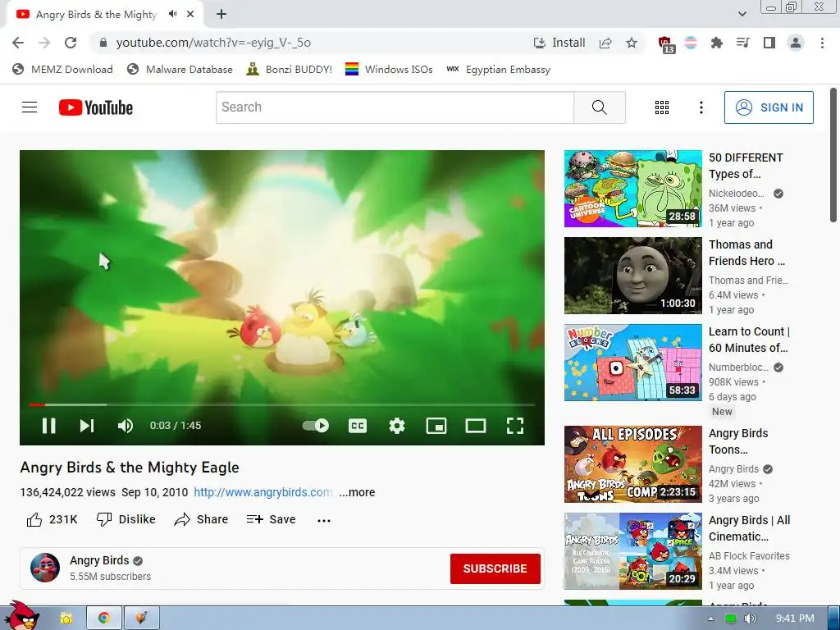The image size is (840, 630).
Task: Save video to playlist
Action: click(x=271, y=519)
